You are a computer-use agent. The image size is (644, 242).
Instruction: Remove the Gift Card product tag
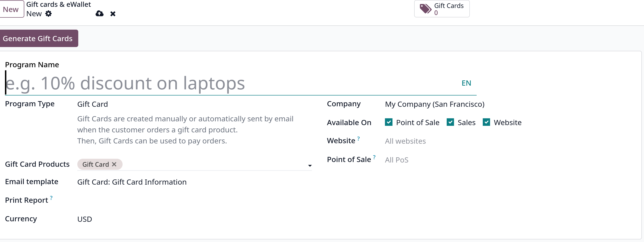114,164
